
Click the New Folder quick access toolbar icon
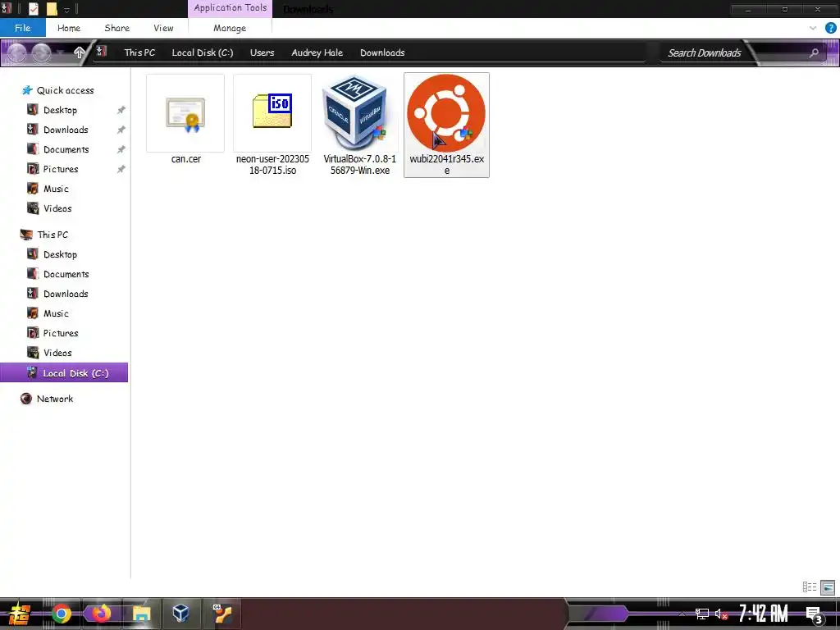(52, 8)
